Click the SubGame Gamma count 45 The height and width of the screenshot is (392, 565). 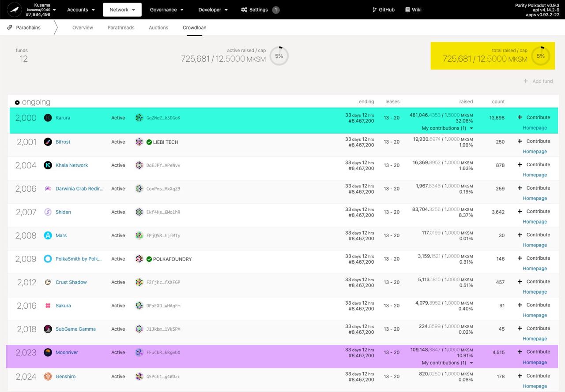click(x=501, y=329)
